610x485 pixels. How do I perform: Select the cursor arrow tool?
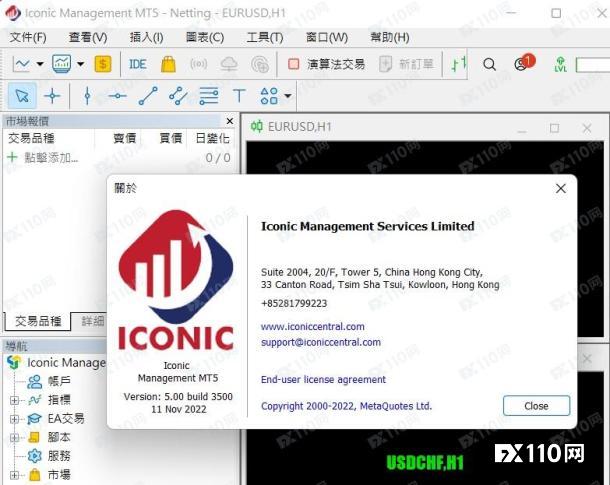(22, 96)
